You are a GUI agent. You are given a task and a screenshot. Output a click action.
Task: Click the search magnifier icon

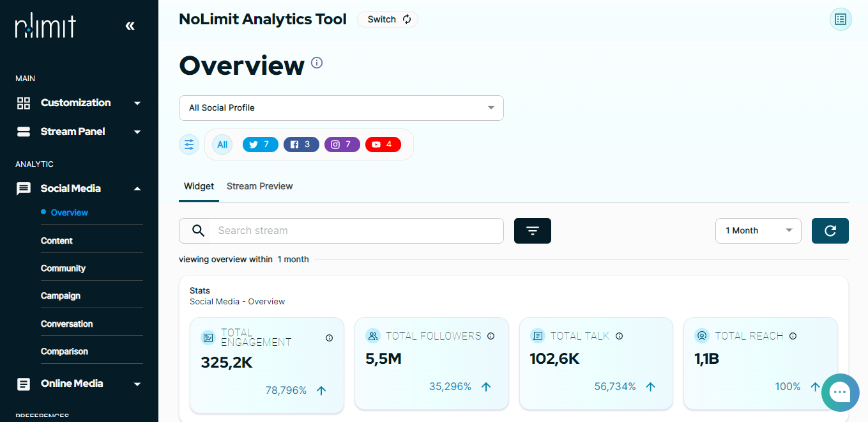pyautogui.click(x=199, y=231)
